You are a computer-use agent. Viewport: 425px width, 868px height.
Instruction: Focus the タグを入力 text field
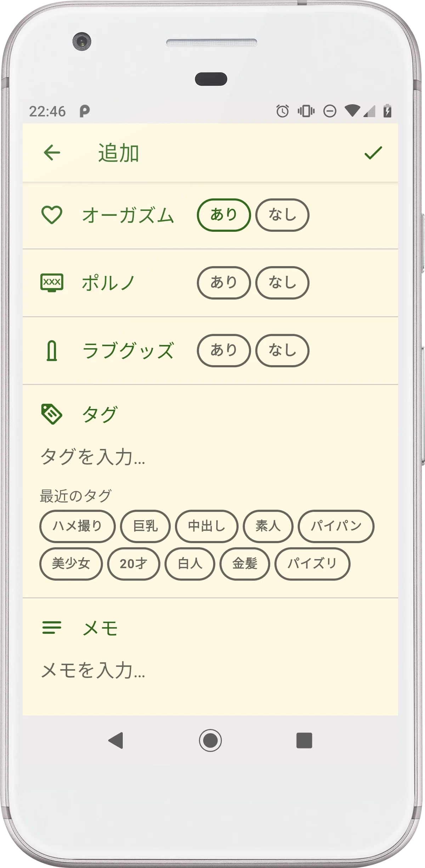(210, 456)
